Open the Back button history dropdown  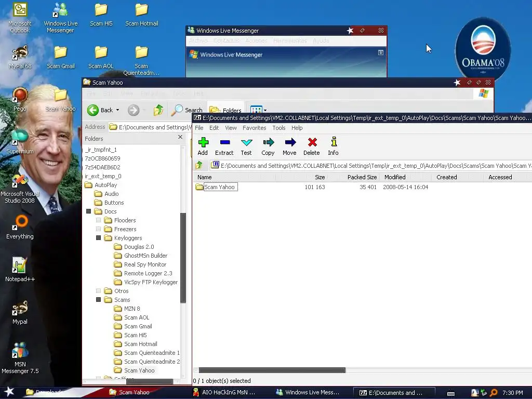point(118,110)
